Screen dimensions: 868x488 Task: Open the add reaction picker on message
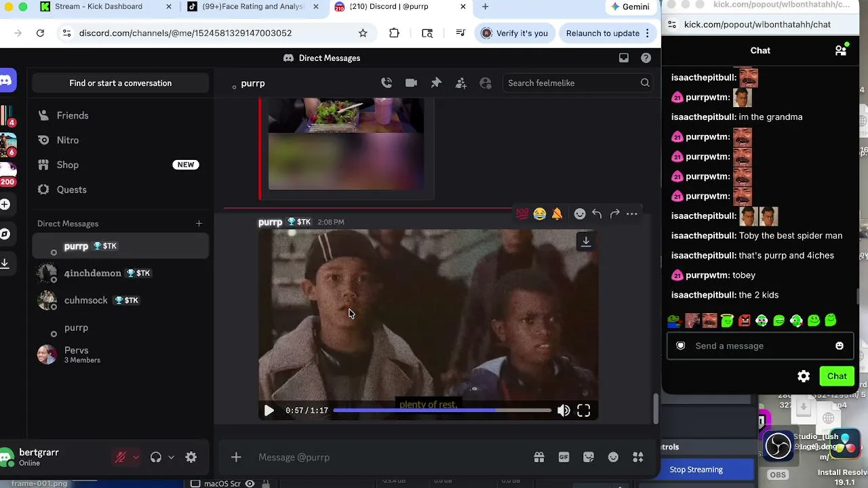point(580,214)
